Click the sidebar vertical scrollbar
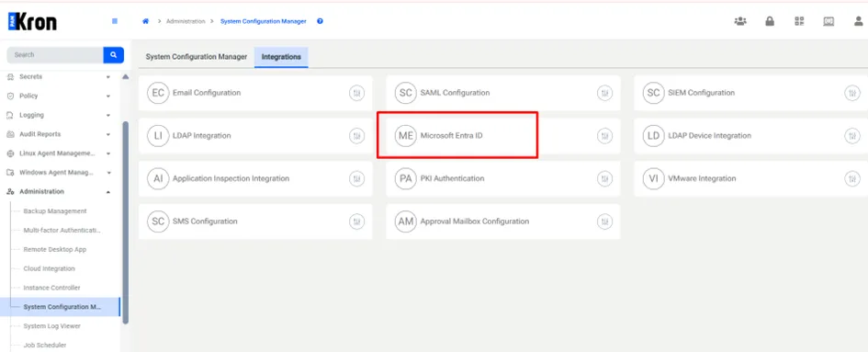Screen dimensions: 868x352 point(125,221)
